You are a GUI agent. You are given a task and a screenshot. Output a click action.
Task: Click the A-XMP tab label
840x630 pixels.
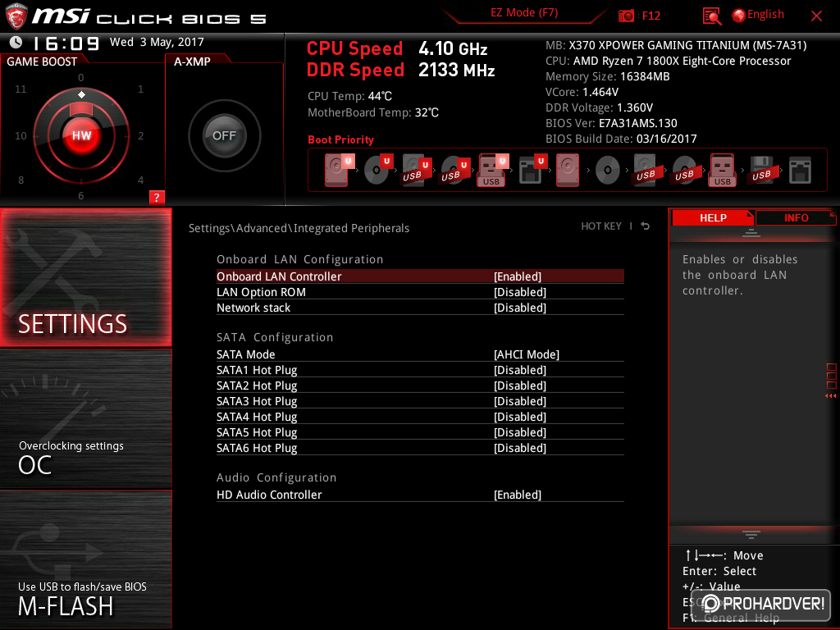click(192, 62)
